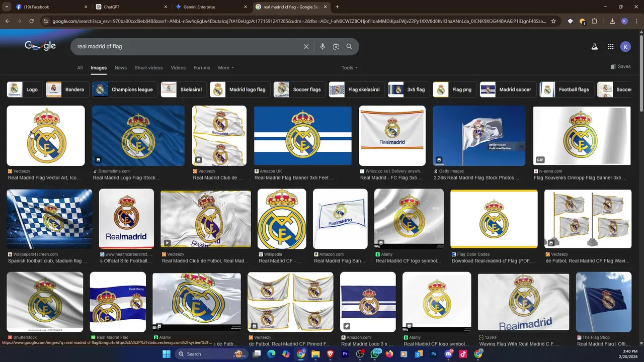This screenshot has width=644, height=362.
Task: Filter by Soccer flags chip
Action: click(x=299, y=89)
